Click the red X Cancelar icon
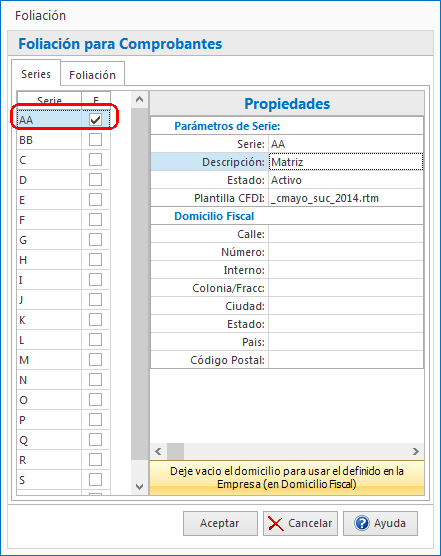441x556 pixels. click(275, 523)
